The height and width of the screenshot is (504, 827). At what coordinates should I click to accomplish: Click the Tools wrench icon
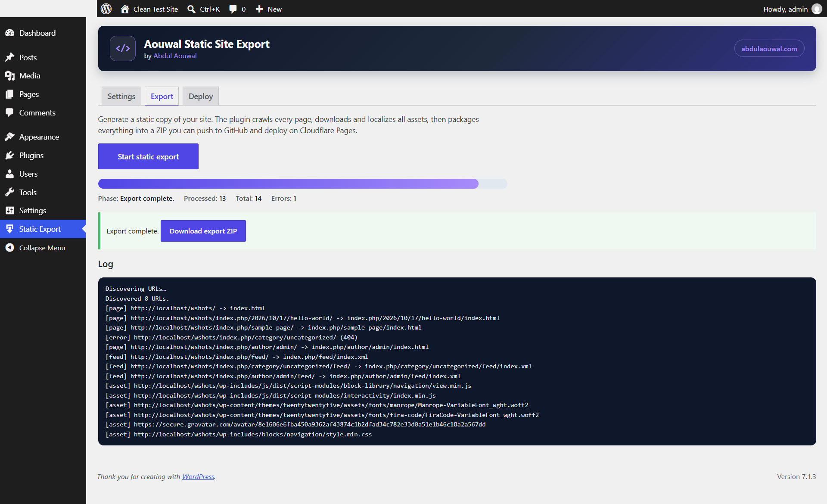(x=10, y=193)
